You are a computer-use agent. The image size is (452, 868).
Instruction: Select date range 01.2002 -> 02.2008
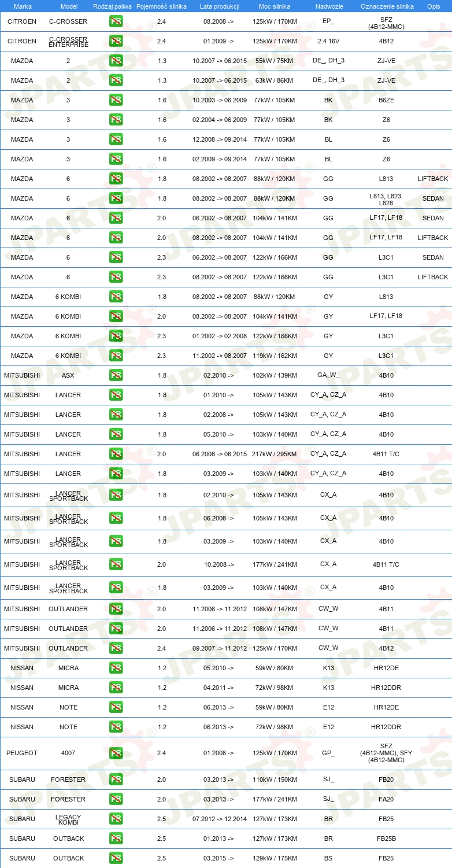219,336
